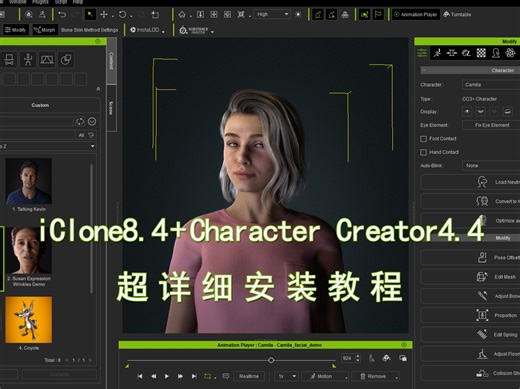Click the Redo arrow in the toolbar
520x389 pixels.
tap(75, 14)
